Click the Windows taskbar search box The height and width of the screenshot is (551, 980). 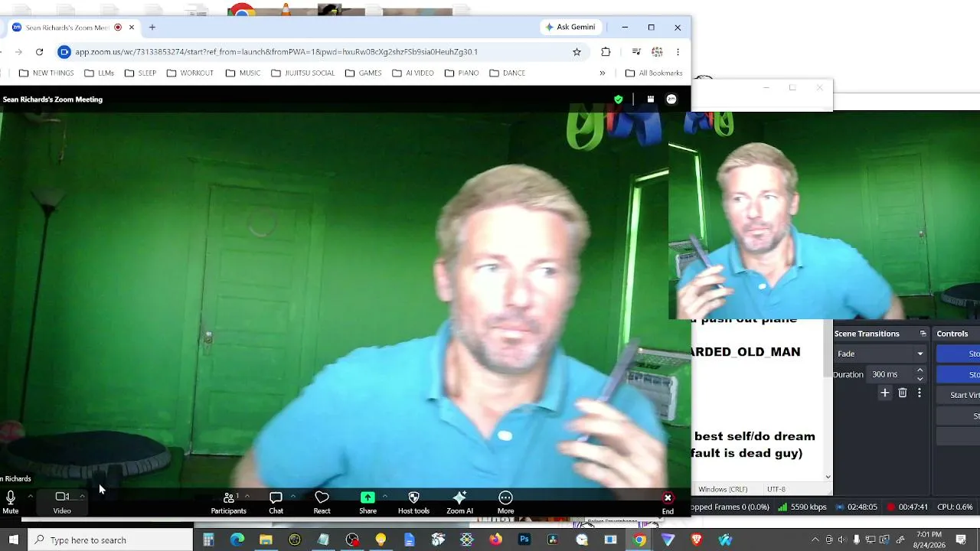pos(111,540)
